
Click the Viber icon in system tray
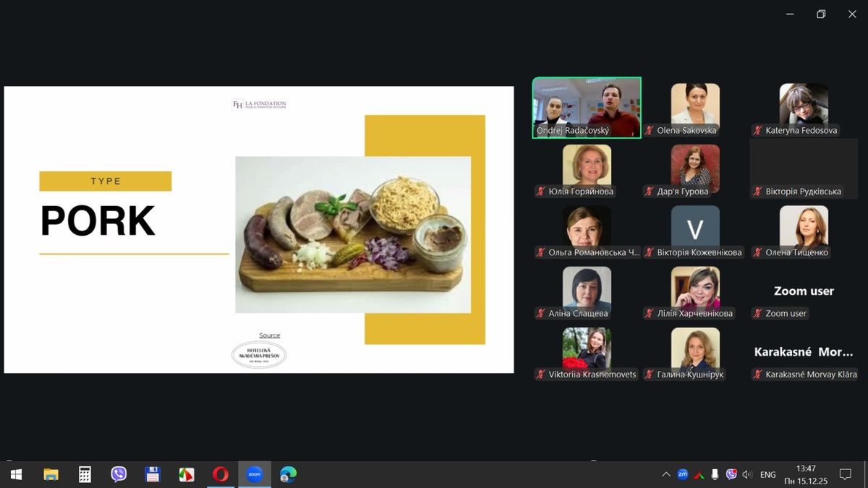731,474
